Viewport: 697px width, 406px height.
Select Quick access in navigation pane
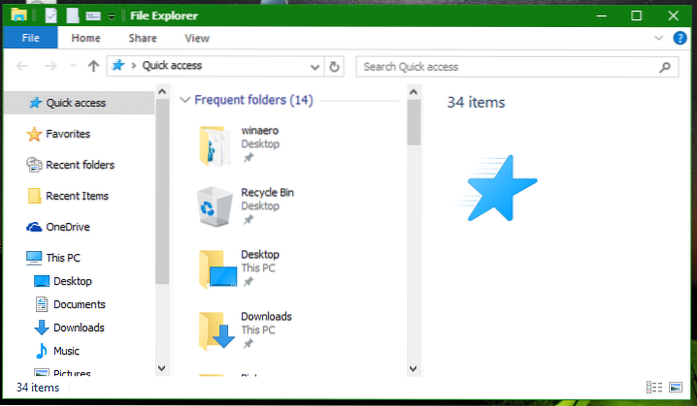pos(79,103)
